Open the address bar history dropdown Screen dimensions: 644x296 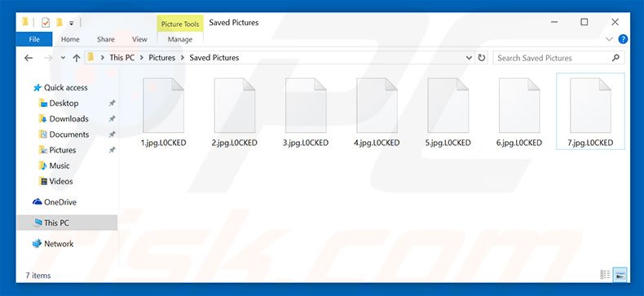(x=469, y=58)
